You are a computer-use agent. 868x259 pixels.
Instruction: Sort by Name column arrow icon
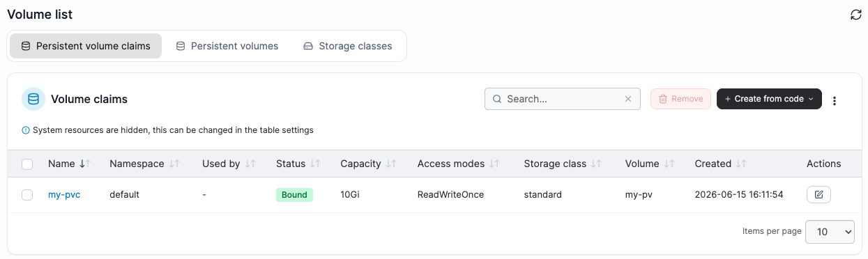click(85, 164)
